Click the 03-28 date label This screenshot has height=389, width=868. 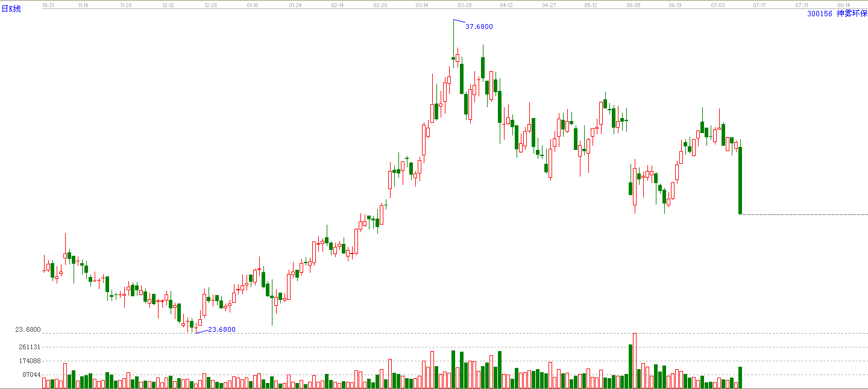click(x=464, y=4)
